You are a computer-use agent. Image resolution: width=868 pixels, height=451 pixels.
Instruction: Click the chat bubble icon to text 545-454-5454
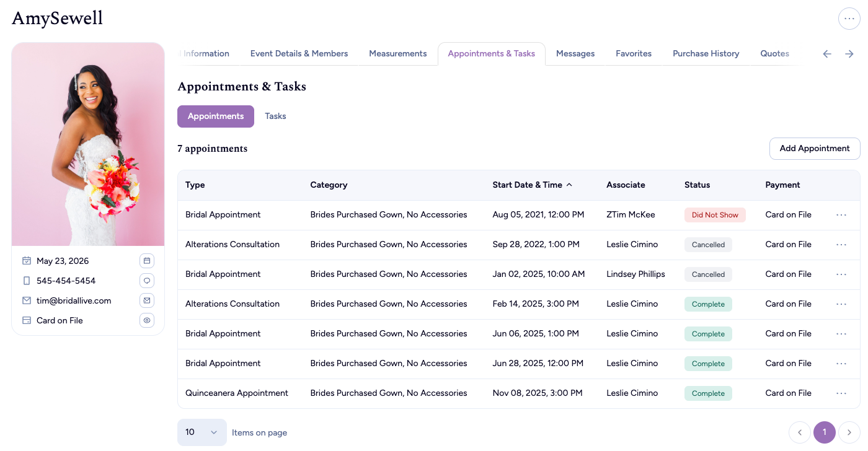[147, 280]
